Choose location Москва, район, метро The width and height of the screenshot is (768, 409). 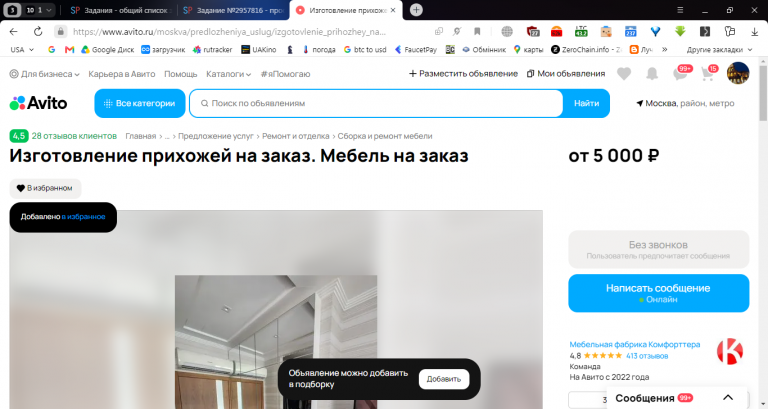click(x=685, y=103)
